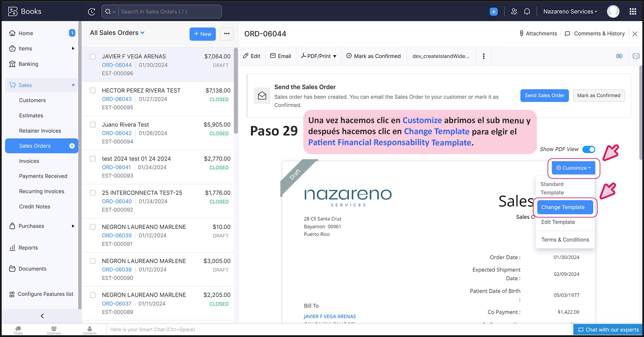Click the Send Sales Order button
The height and width of the screenshot is (337, 644).
(544, 95)
